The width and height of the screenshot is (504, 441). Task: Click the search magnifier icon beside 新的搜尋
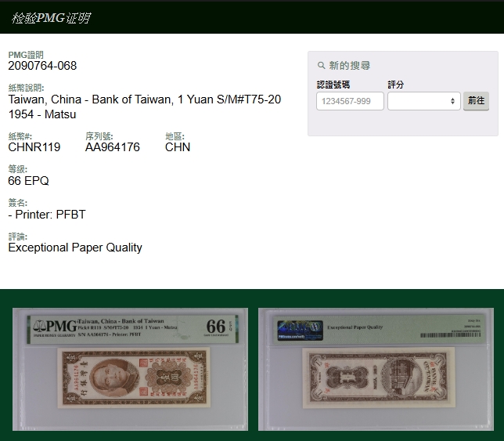click(321, 66)
